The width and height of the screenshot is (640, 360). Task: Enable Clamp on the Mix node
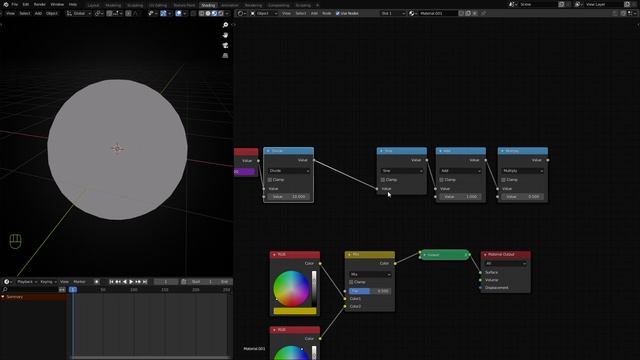point(351,282)
